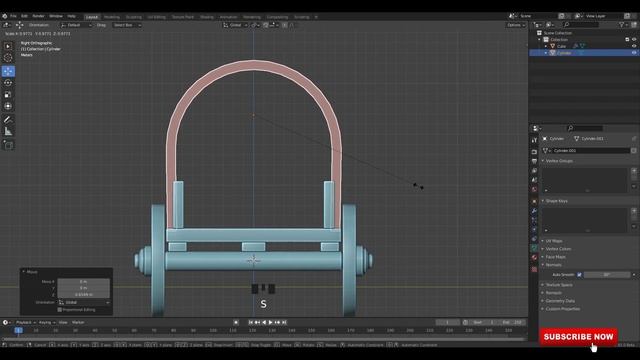Open the Output properties tab
The width and height of the screenshot is (640, 360).
(534, 161)
